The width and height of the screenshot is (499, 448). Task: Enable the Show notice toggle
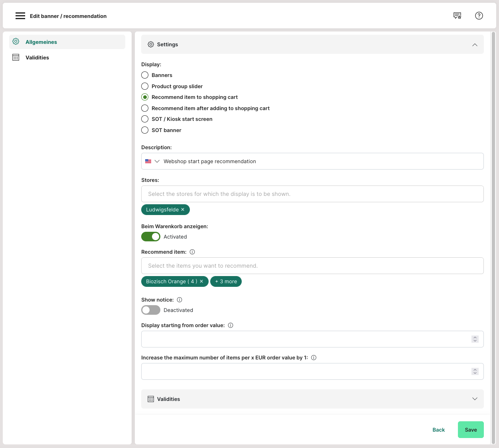(x=151, y=310)
